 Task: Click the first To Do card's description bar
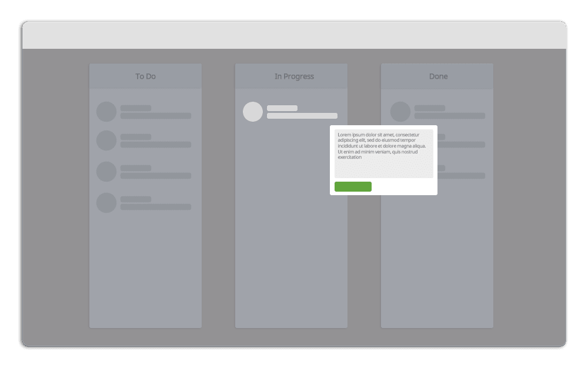pos(156,116)
